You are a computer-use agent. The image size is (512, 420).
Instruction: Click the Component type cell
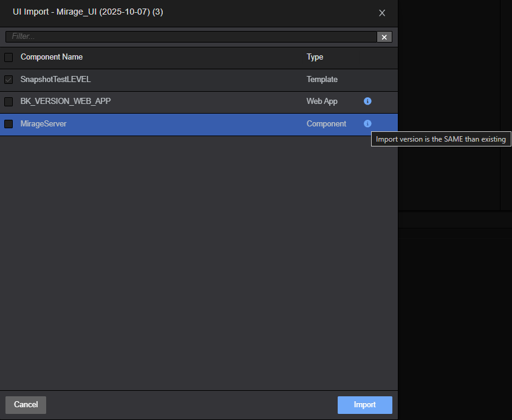[x=326, y=124]
